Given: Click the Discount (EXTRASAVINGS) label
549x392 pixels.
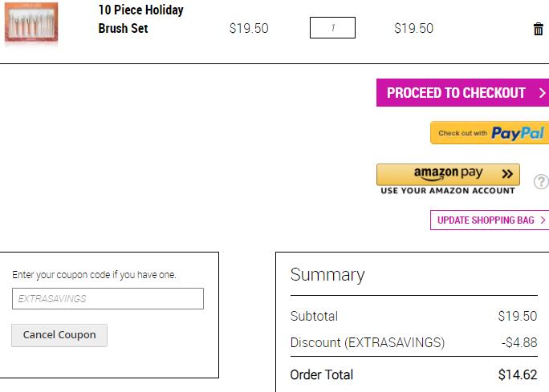Looking at the screenshot, I should 367,342.
